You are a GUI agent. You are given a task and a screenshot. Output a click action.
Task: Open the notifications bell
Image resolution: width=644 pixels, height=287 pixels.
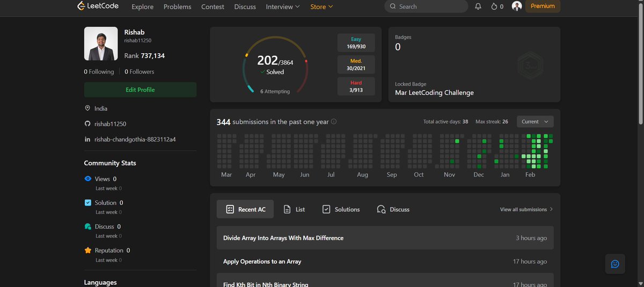[x=478, y=6]
